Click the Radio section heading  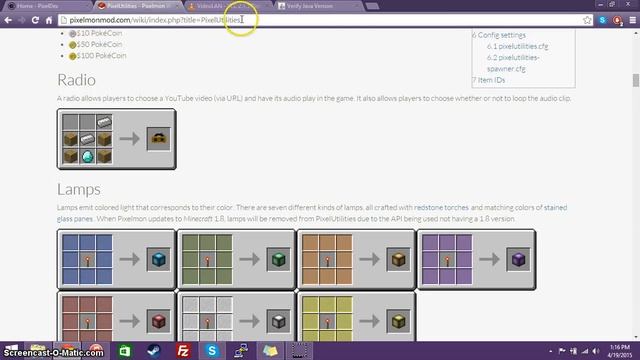pyautogui.click(x=76, y=80)
